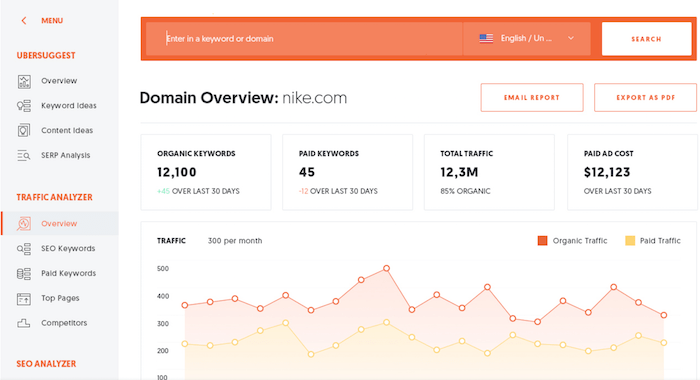Image resolution: width=700 pixels, height=380 pixels.
Task: Click the Paid Ad Cost value $12,123
Action: (x=607, y=172)
